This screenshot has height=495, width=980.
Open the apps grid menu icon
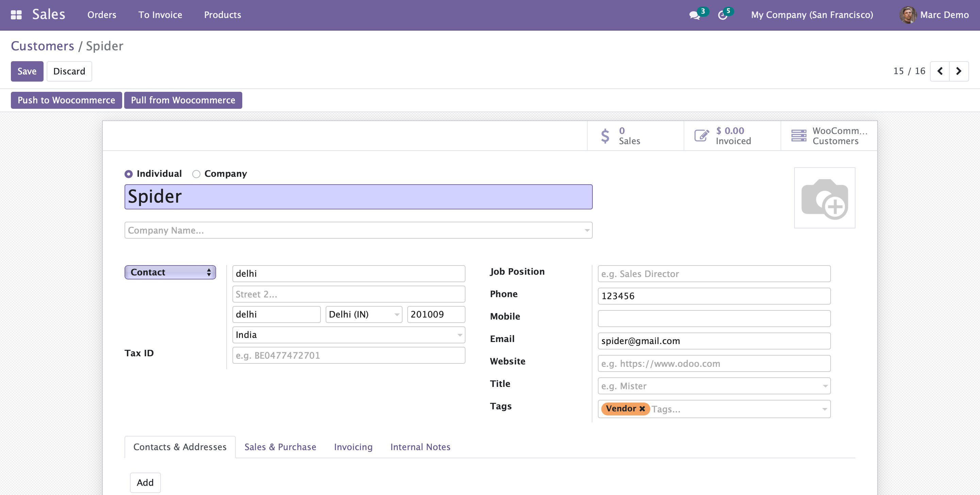(x=16, y=15)
